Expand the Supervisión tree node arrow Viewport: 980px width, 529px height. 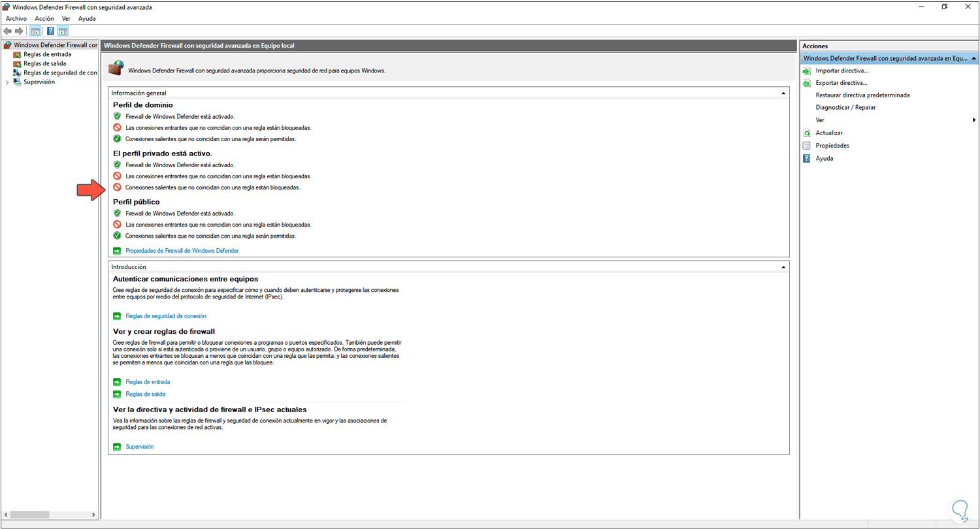(x=7, y=82)
